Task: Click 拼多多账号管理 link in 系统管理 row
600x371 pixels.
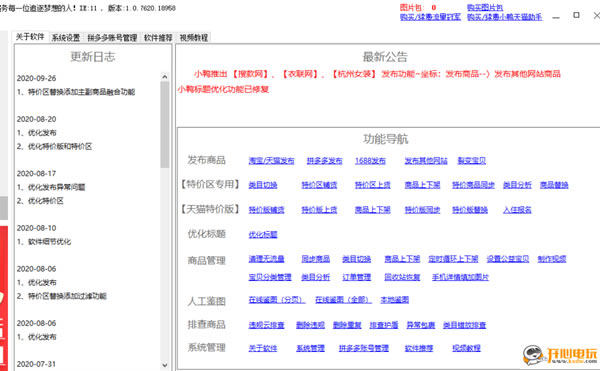Action: pos(364,348)
